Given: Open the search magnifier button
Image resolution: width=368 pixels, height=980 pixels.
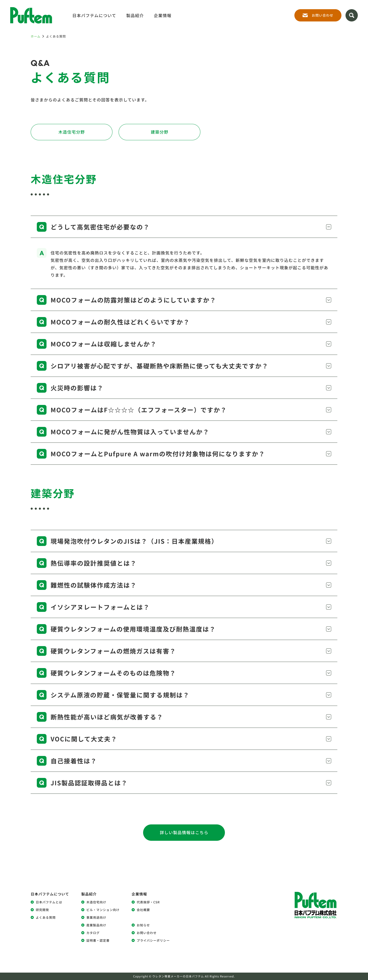Looking at the screenshot, I should point(351,16).
